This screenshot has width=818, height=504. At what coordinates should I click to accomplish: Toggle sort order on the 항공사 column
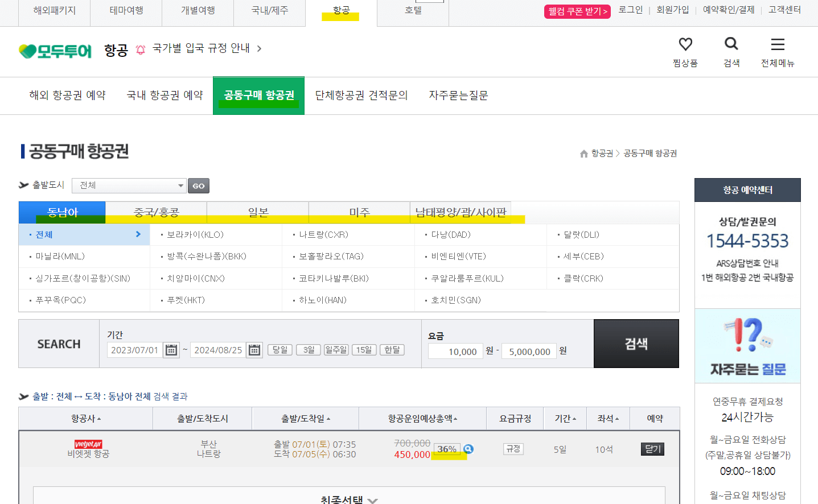tap(85, 418)
